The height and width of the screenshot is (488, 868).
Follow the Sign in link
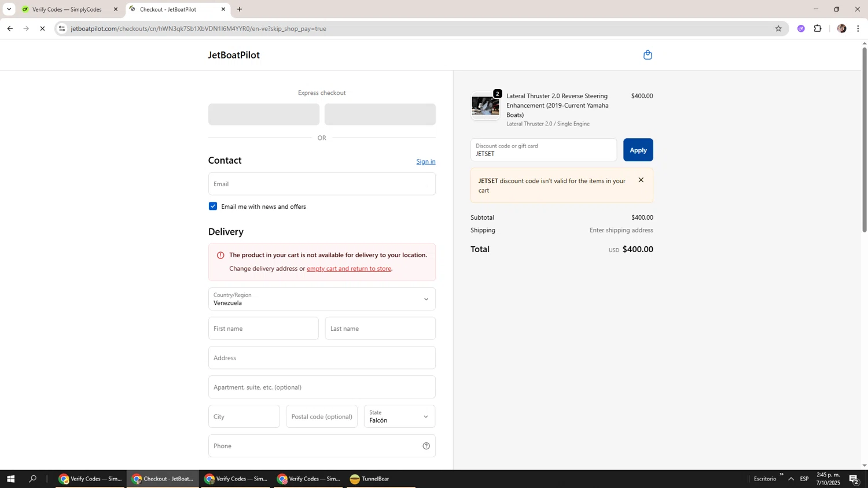click(x=426, y=161)
